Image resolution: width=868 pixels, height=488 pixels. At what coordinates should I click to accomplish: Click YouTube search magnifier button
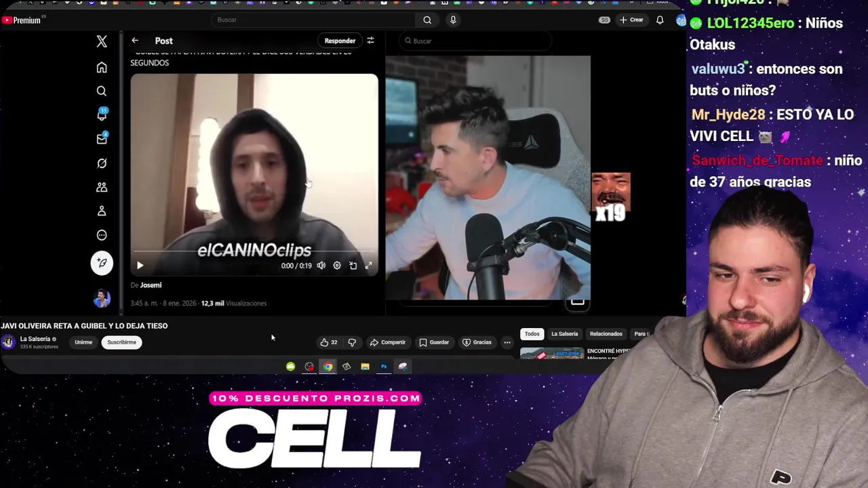[x=427, y=20]
